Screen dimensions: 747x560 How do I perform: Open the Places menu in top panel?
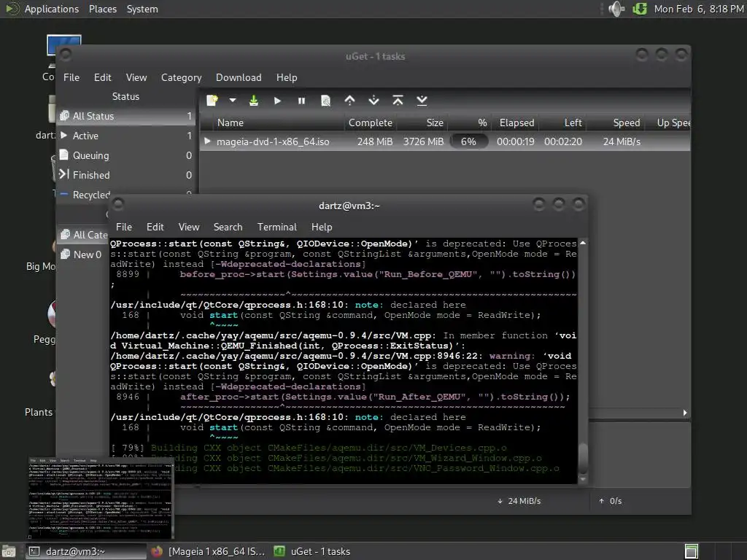click(103, 9)
